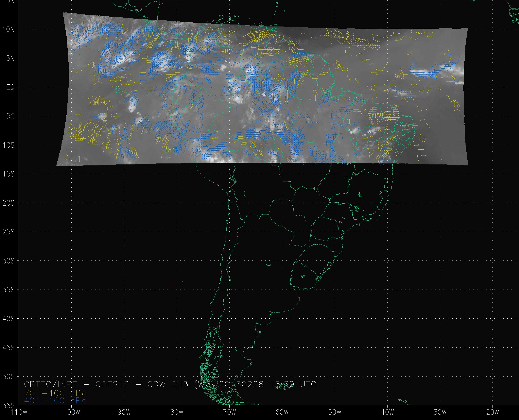Click the CPTEC/INPE title text

click(51, 384)
